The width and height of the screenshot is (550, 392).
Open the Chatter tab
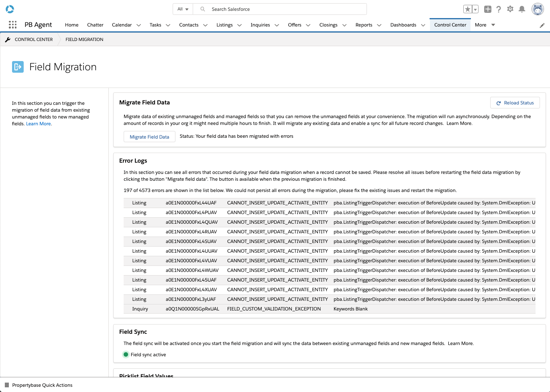(x=95, y=25)
